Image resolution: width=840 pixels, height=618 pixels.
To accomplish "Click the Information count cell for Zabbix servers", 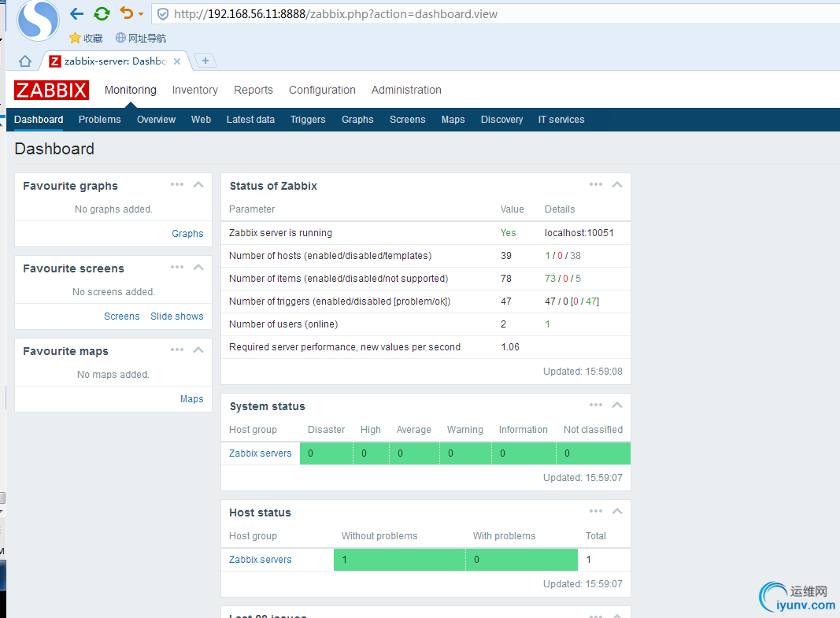I will click(x=524, y=453).
